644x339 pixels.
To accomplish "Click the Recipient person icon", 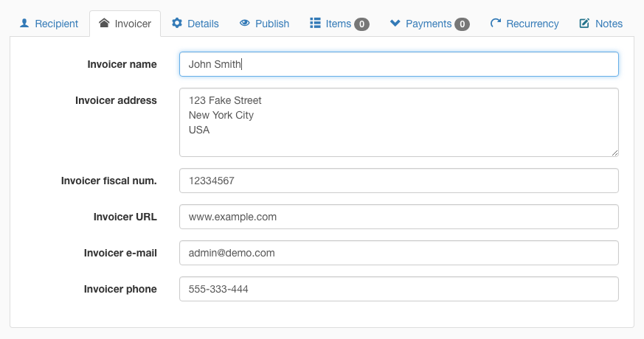I will point(24,23).
